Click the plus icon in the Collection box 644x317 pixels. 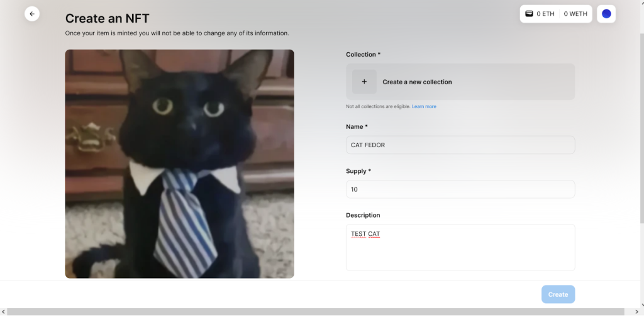pos(364,82)
